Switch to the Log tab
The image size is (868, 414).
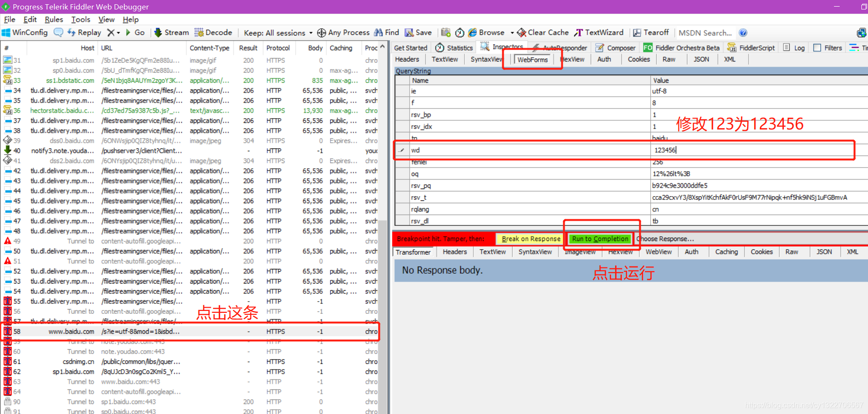click(794, 48)
